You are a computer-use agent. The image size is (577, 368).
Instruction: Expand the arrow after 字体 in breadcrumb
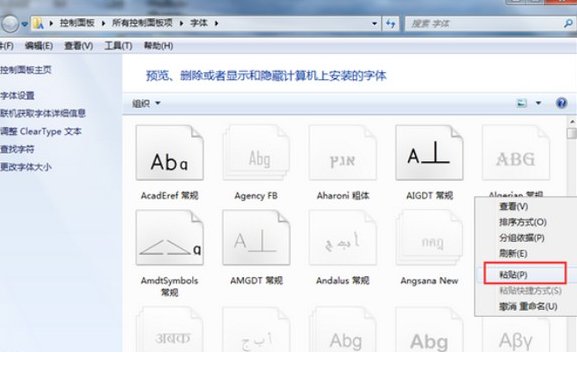tap(216, 23)
